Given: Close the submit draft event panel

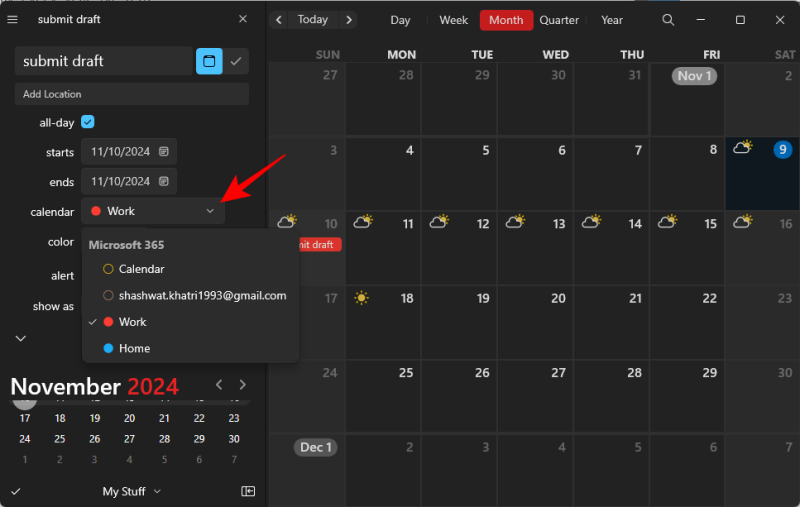Looking at the screenshot, I should pyautogui.click(x=243, y=19).
